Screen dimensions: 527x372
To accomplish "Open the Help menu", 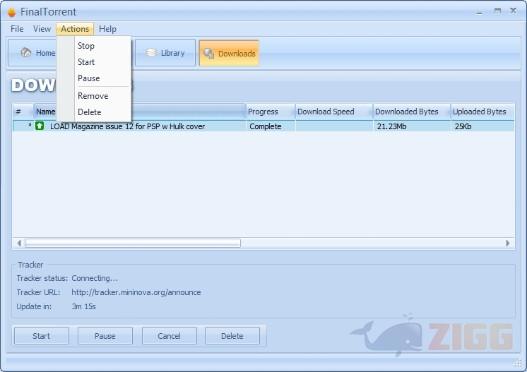I will click(108, 29).
